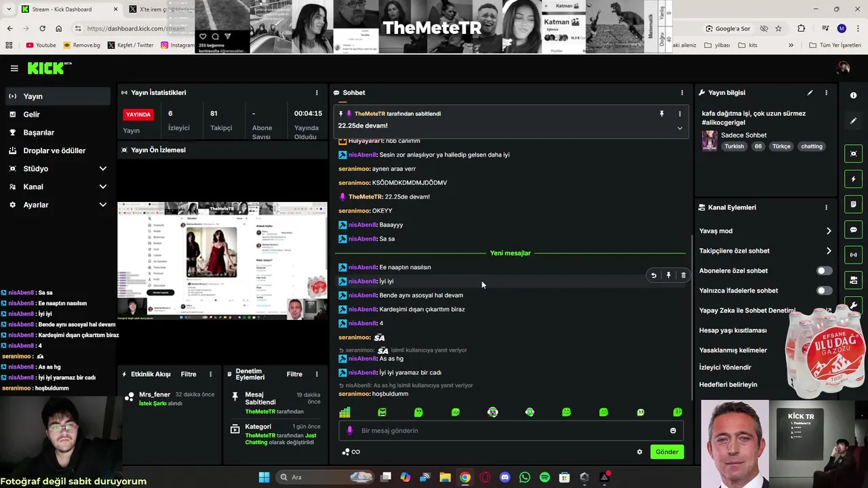Screen dimensions: 868x488
Task: Open Windows Start menu on taskbar
Action: click(264, 477)
